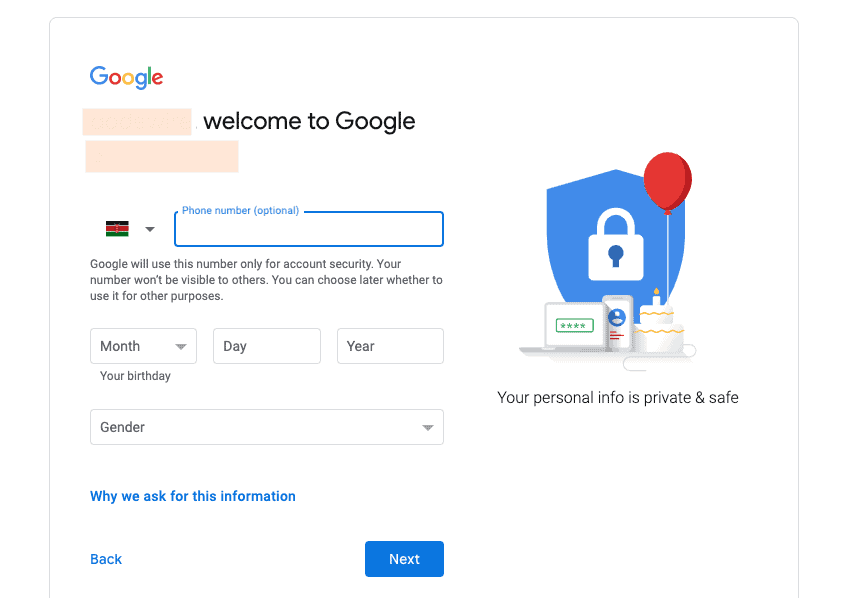Image resolution: width=851 pixels, height=598 pixels.
Task: Focus the Phone number field
Action: click(309, 229)
